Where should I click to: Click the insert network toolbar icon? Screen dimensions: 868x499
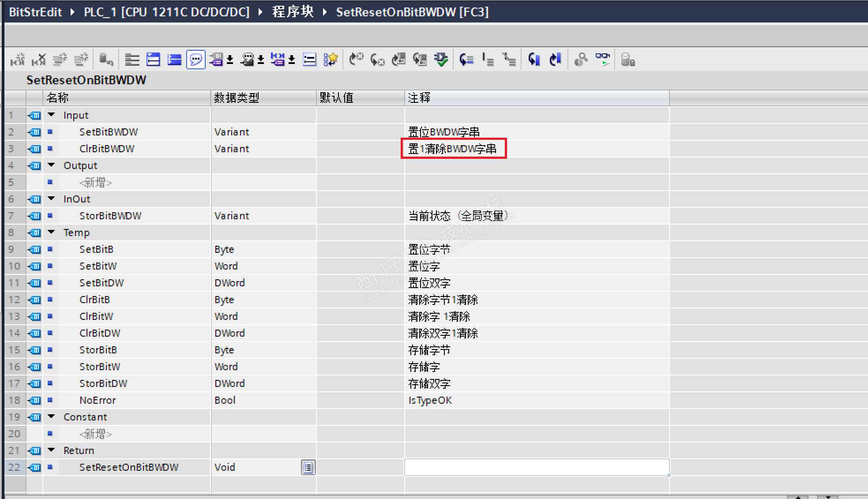[17, 59]
